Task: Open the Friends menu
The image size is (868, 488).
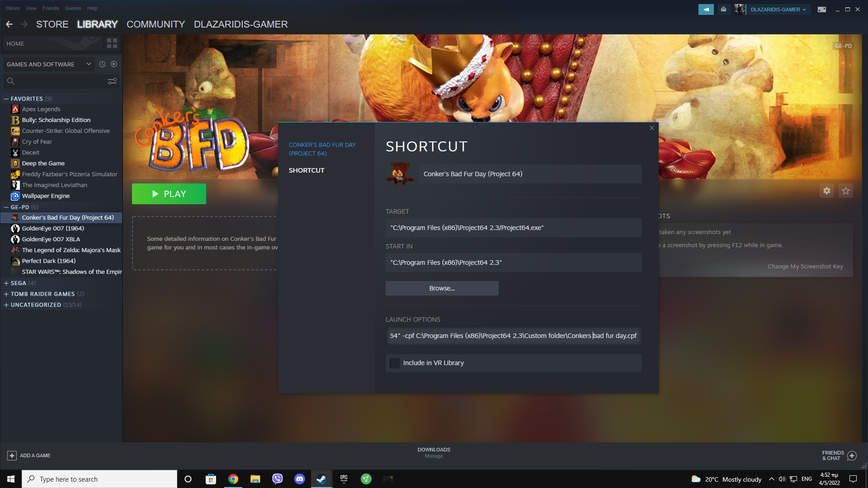Action: [x=51, y=8]
